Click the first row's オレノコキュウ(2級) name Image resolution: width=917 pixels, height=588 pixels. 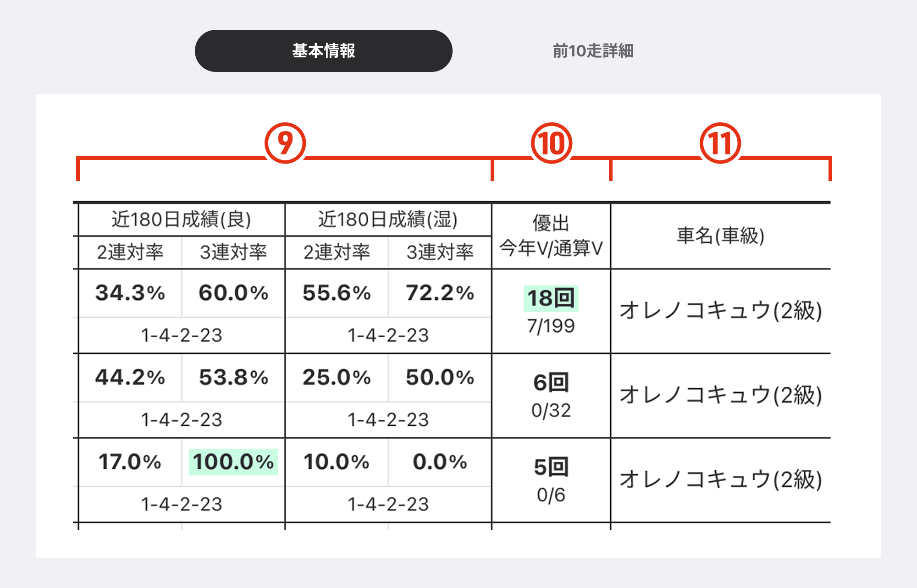720,311
